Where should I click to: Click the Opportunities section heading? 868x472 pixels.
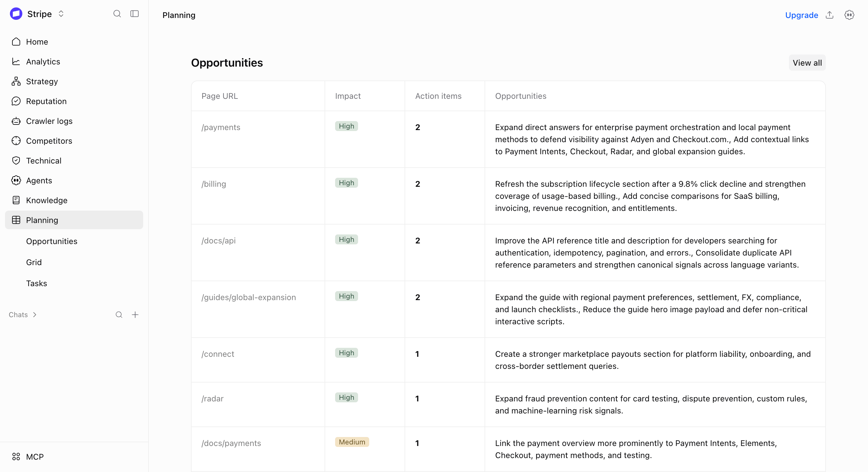tap(227, 63)
